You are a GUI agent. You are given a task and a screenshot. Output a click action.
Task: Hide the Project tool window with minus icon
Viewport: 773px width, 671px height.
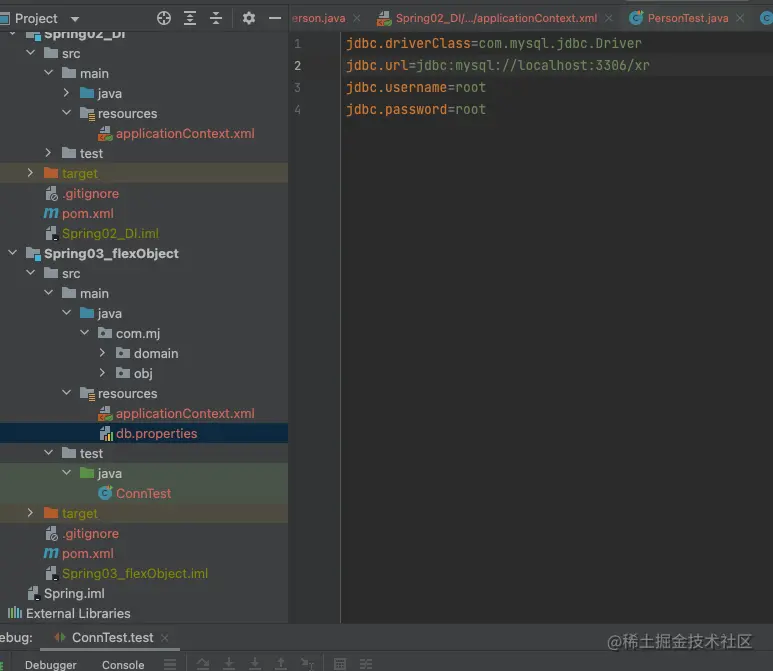pos(275,18)
